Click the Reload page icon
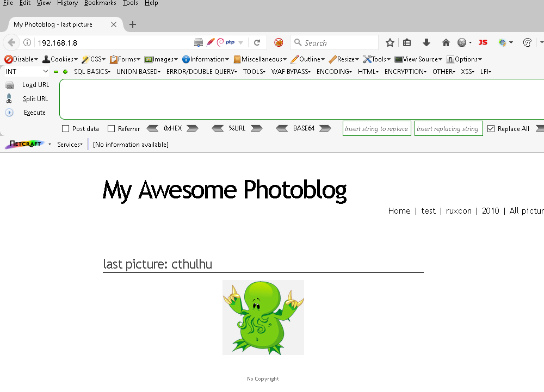Image resolution: width=544 pixels, height=392 pixels. (257, 42)
